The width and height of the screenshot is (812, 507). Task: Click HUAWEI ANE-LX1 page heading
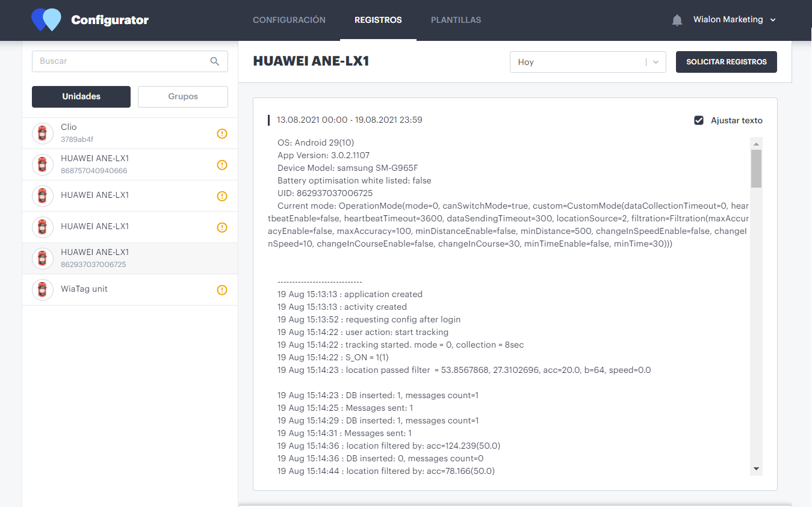click(x=311, y=61)
